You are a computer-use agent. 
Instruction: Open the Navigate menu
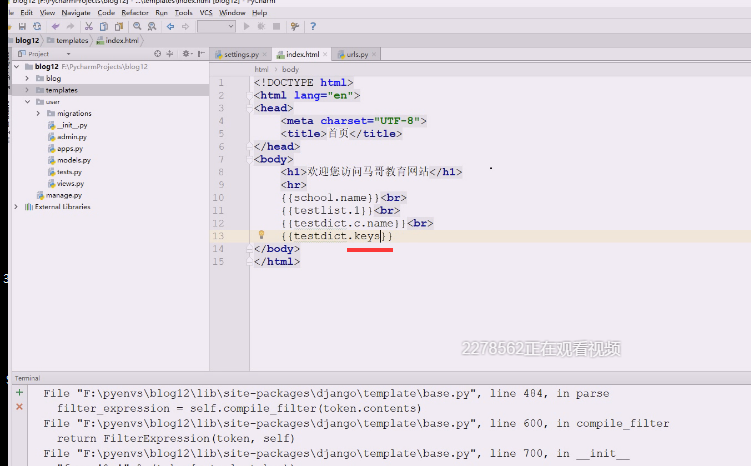[x=76, y=12]
